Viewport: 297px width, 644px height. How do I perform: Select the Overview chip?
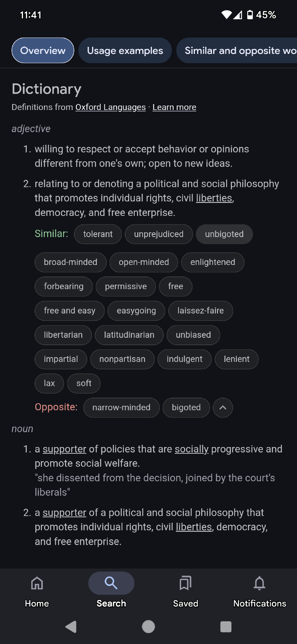tap(42, 50)
